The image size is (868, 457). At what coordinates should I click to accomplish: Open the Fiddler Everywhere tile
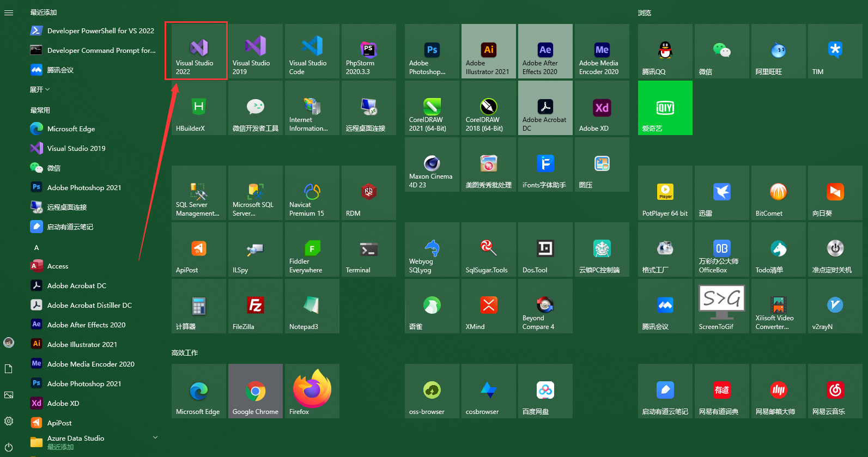coord(312,249)
